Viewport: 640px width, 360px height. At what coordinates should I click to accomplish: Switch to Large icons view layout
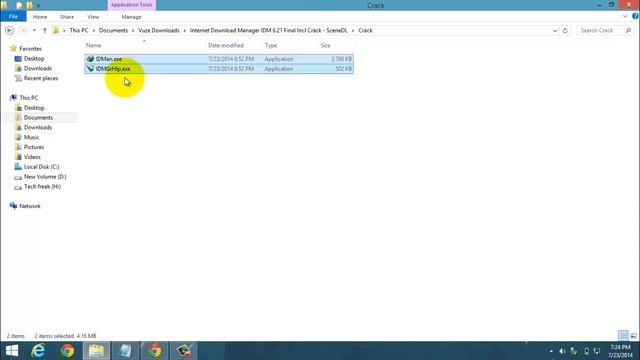633,336
